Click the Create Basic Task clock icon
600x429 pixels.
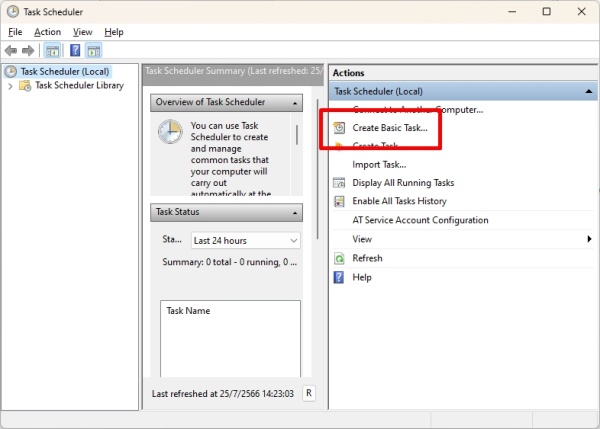(339, 128)
